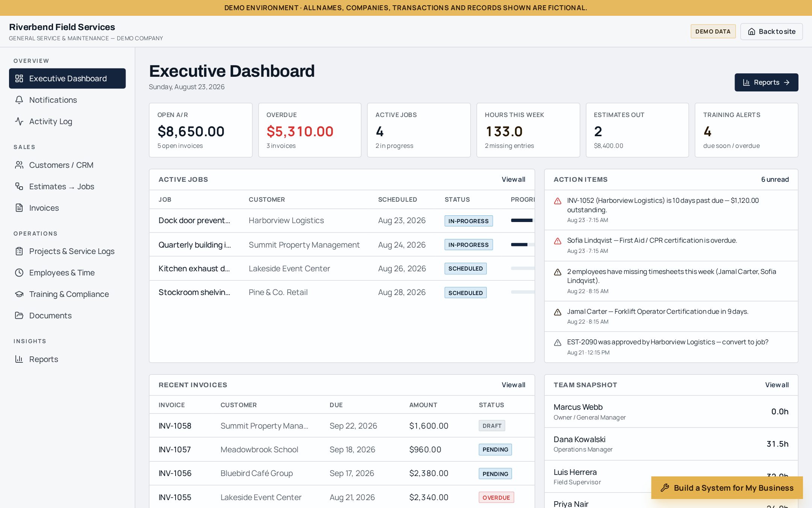Click the Employees & Time clock icon
This screenshot has width=812, height=508.
(19, 272)
